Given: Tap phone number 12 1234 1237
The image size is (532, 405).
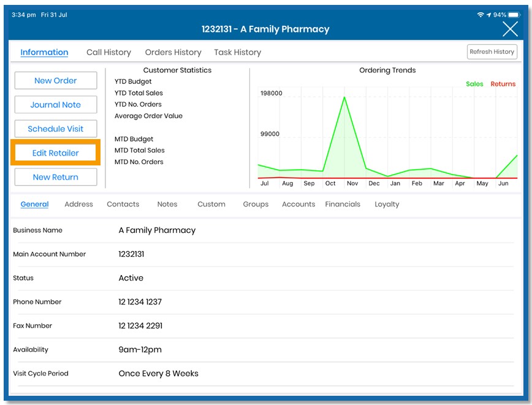Looking at the screenshot, I should (x=140, y=302).
